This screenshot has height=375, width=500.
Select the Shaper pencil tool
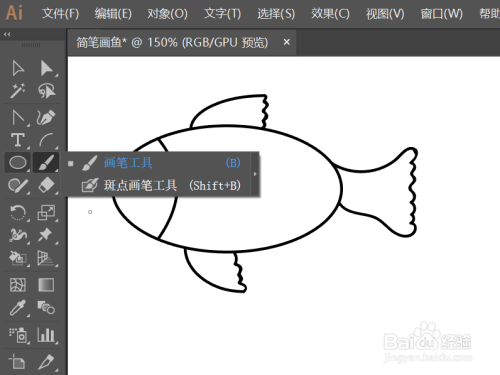click(18, 185)
